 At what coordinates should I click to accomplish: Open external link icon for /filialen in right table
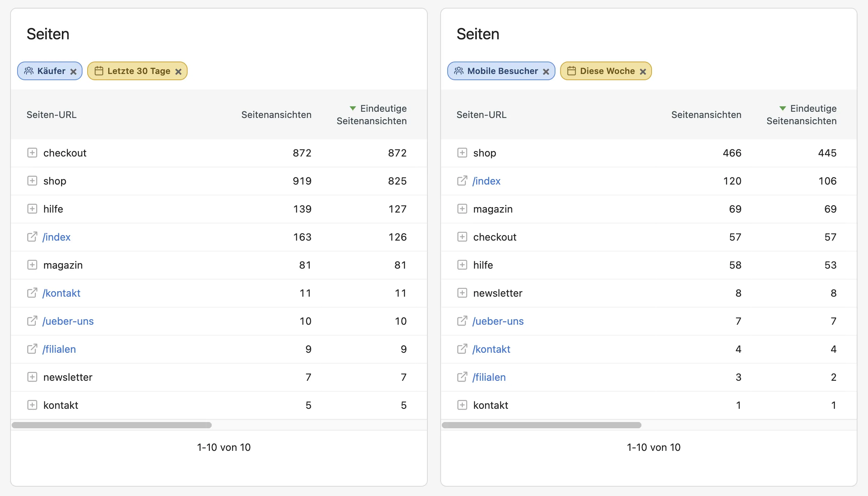pyautogui.click(x=462, y=376)
